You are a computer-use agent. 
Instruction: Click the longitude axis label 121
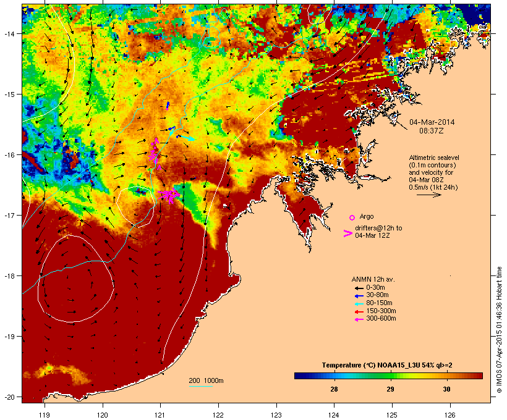pos(160,415)
